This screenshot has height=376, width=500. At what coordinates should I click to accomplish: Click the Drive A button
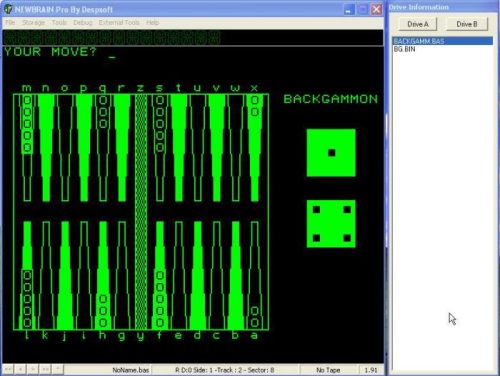tap(418, 24)
